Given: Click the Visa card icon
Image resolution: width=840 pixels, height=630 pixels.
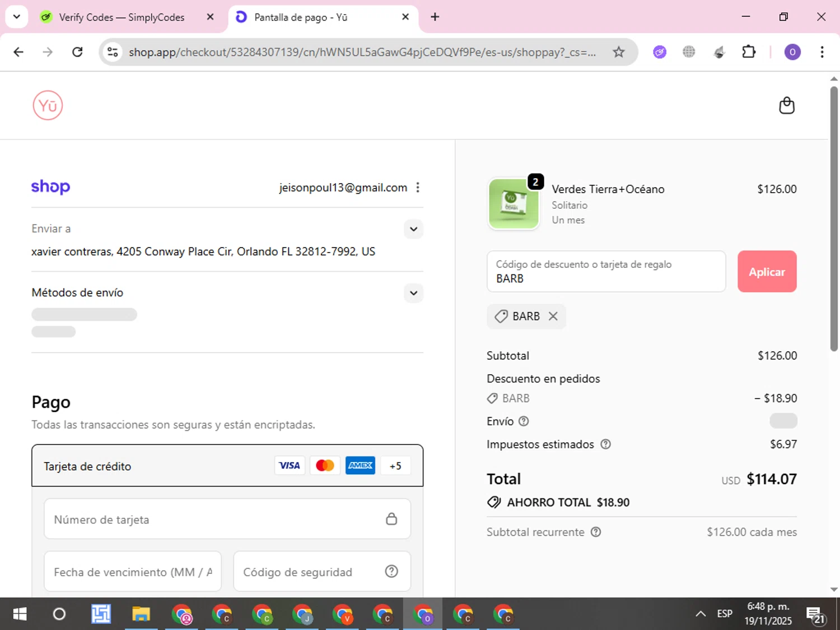Looking at the screenshot, I should click(x=290, y=465).
